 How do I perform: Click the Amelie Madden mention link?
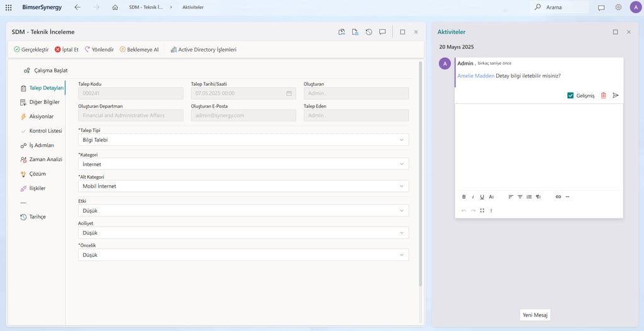(x=475, y=76)
